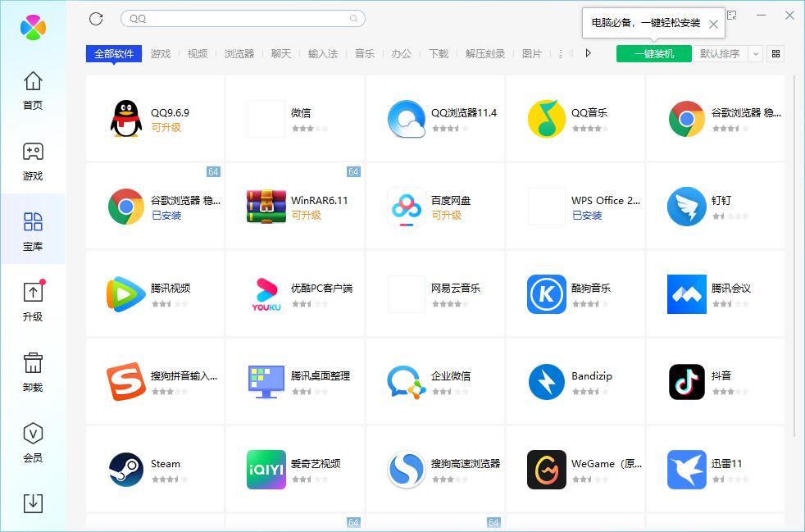Click 已安装 under 谷歌浏览器 64-bit

coord(166,215)
